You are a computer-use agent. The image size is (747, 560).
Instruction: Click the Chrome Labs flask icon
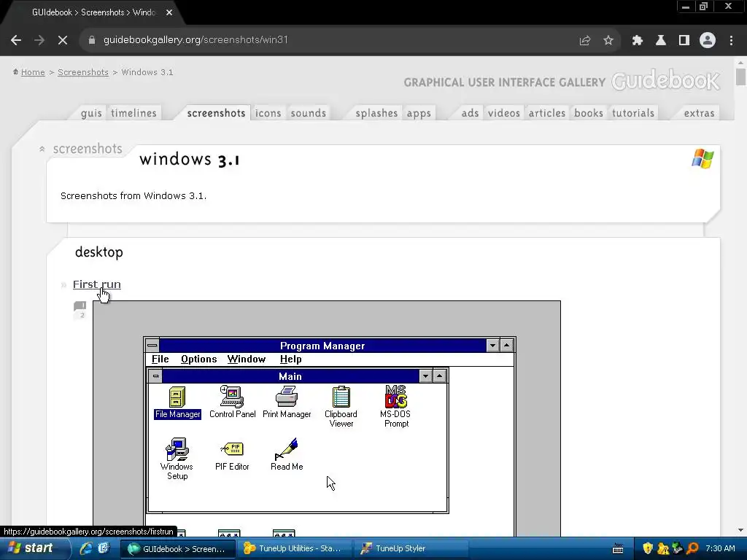click(x=661, y=41)
